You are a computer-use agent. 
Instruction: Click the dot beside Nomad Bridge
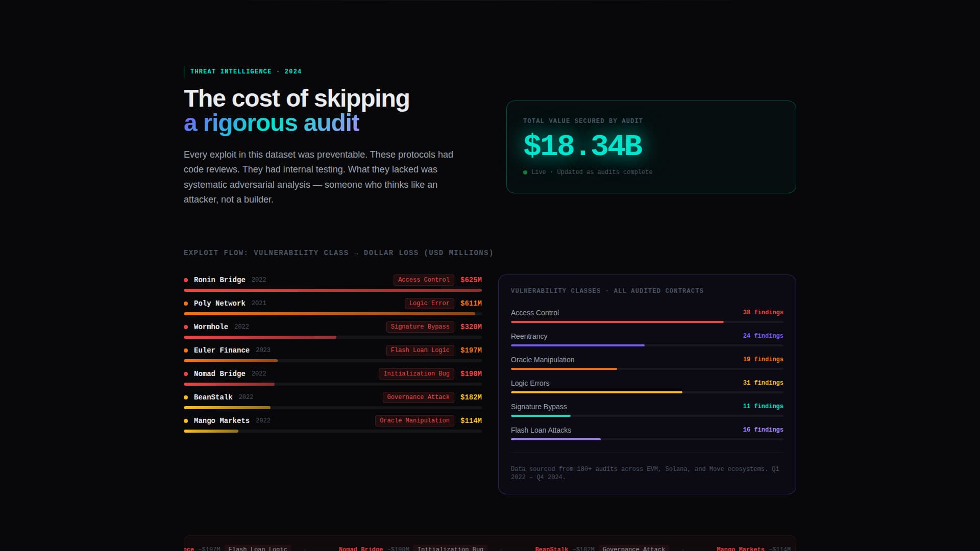(x=186, y=374)
